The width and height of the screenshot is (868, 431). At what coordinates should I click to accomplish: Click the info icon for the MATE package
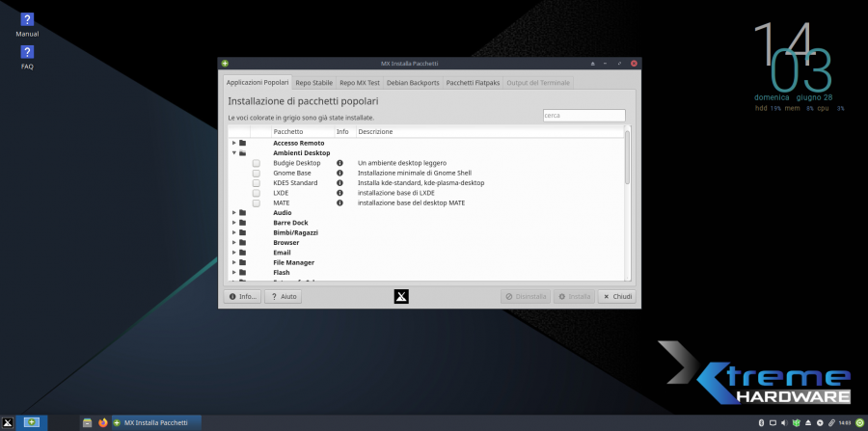[x=339, y=202]
